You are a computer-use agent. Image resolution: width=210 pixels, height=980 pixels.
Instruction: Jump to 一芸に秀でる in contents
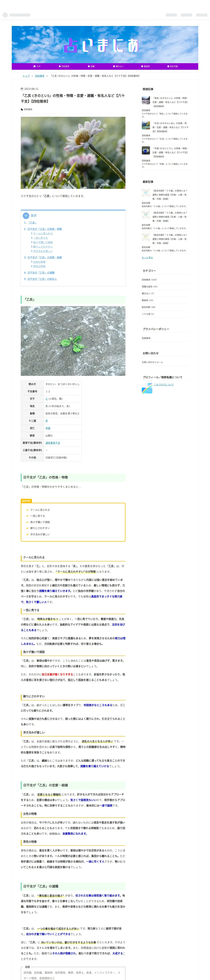[40, 238]
